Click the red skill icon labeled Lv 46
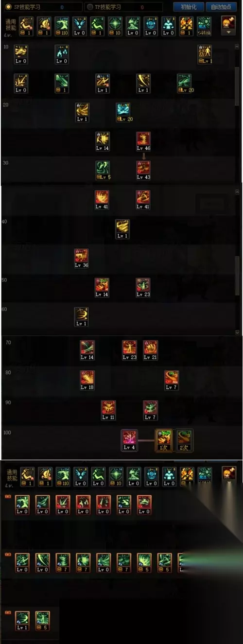Viewport: 243px width, 644px height. 143,141
